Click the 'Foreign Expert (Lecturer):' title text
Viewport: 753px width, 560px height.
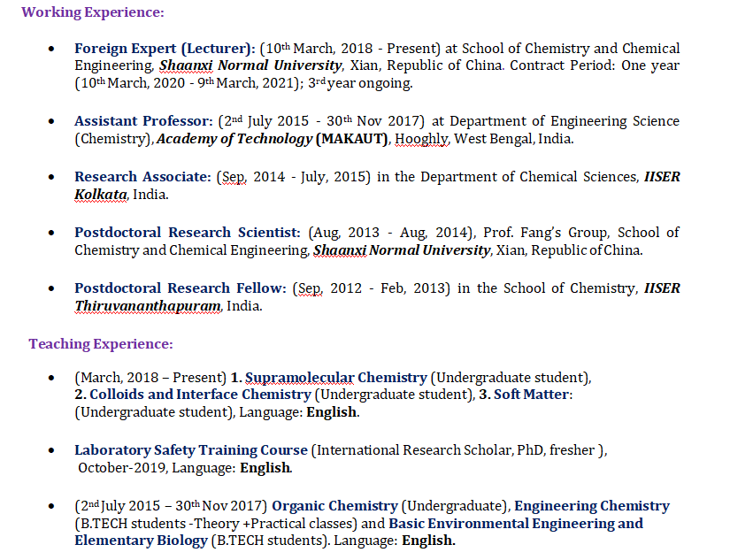point(165,49)
